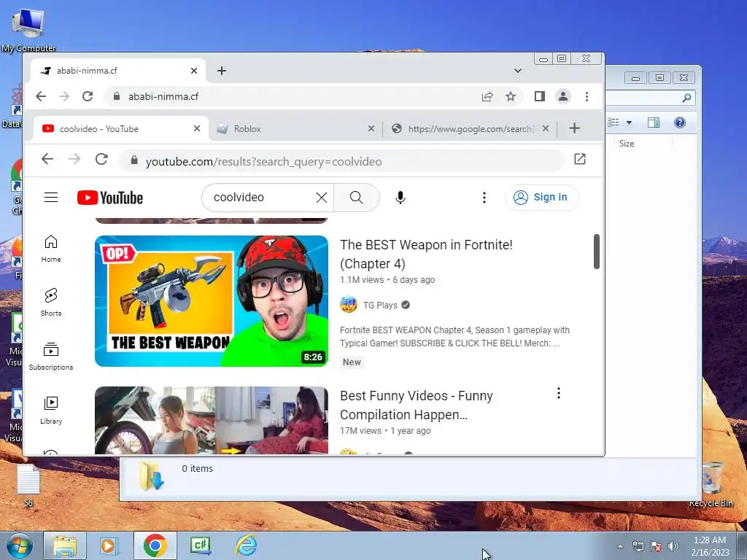
Task: Open YouTube settings three-dot menu
Action: click(x=484, y=198)
